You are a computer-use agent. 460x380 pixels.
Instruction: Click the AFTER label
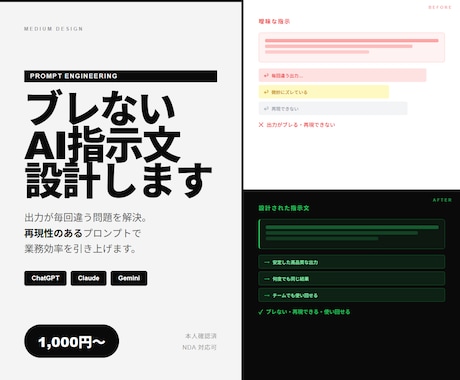pos(442,200)
